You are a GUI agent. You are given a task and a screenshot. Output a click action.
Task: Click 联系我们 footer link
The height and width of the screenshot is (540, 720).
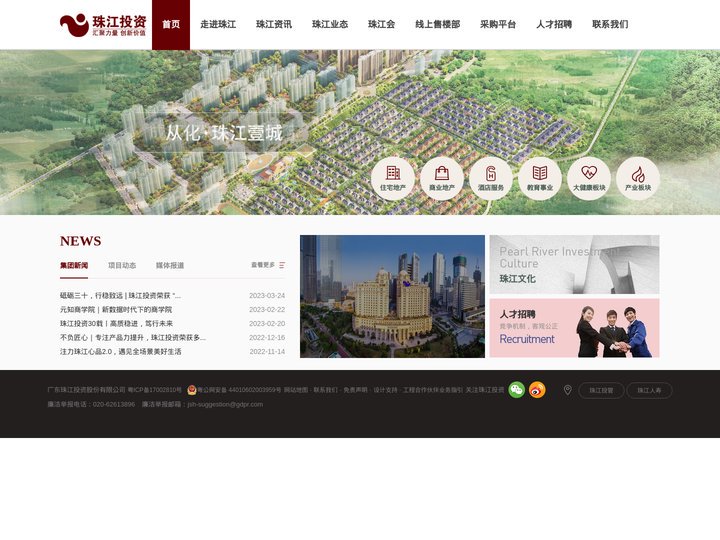(x=326, y=390)
